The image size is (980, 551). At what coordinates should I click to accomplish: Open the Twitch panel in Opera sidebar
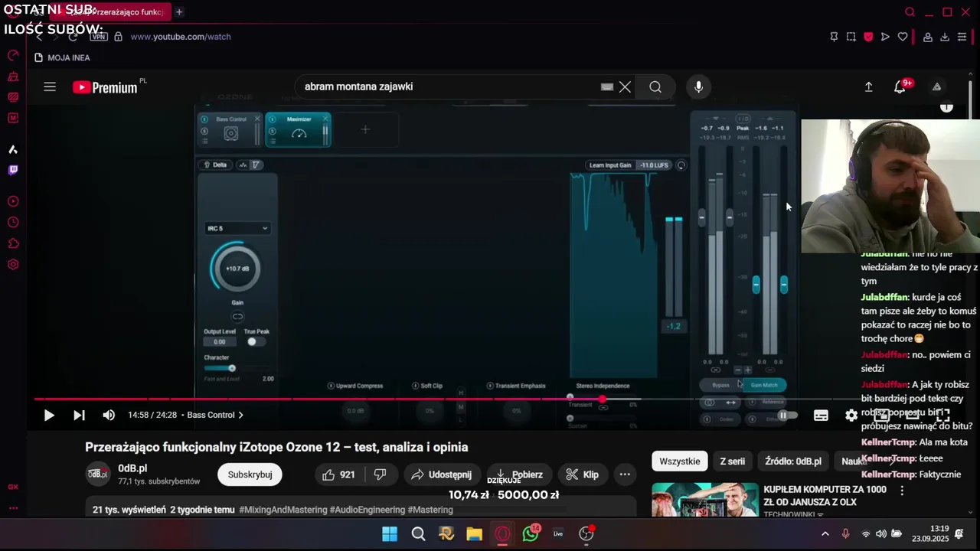[13, 170]
